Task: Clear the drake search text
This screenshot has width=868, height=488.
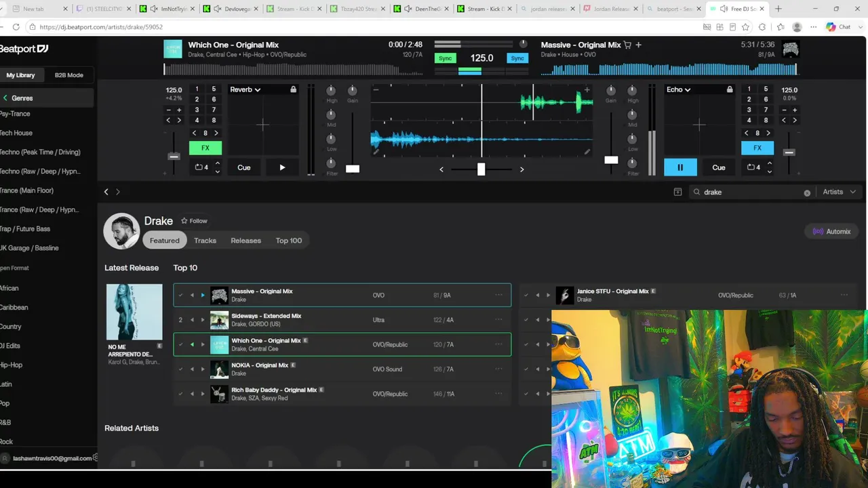Action: [x=807, y=192]
